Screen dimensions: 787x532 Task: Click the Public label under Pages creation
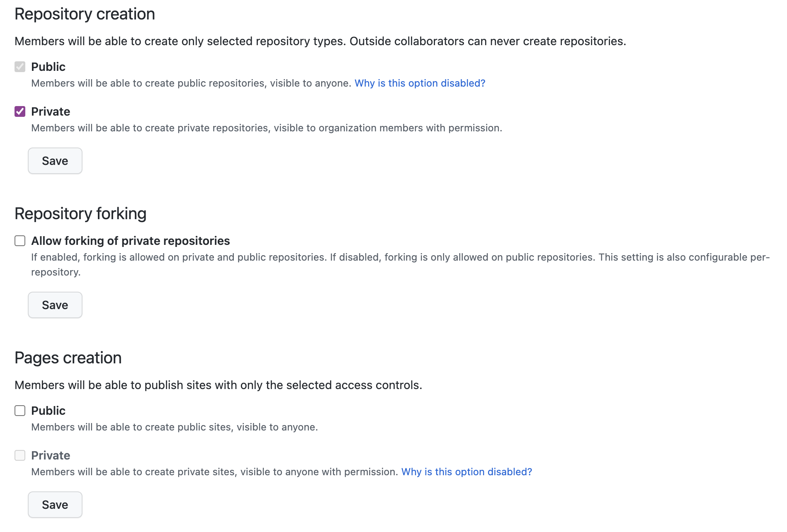(48, 411)
